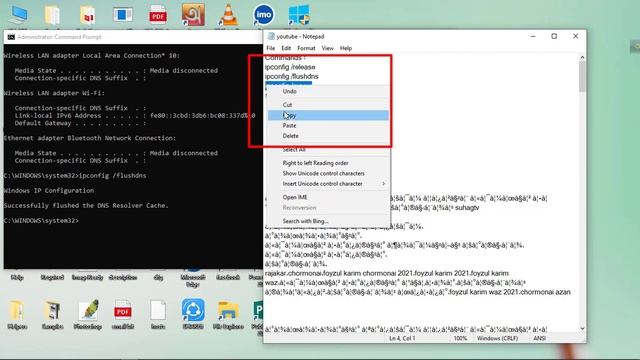
Task: Click ANSI encoding status bar entry
Action: [x=539, y=338]
